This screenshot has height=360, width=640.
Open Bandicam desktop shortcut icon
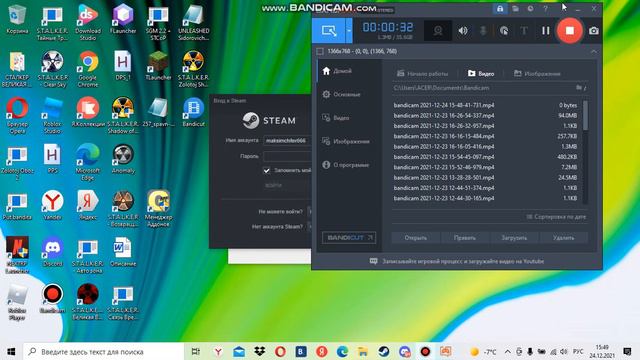coord(52,298)
